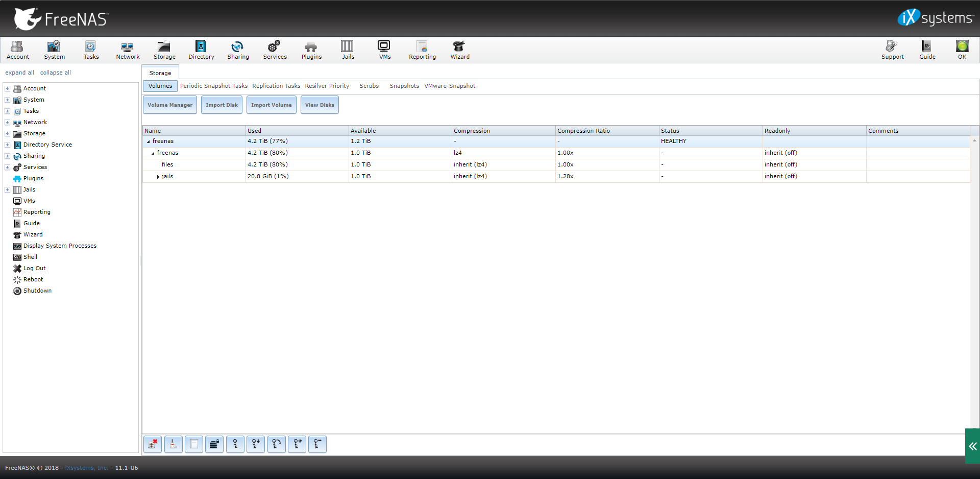Open Directory from the toolbar

tap(201, 50)
